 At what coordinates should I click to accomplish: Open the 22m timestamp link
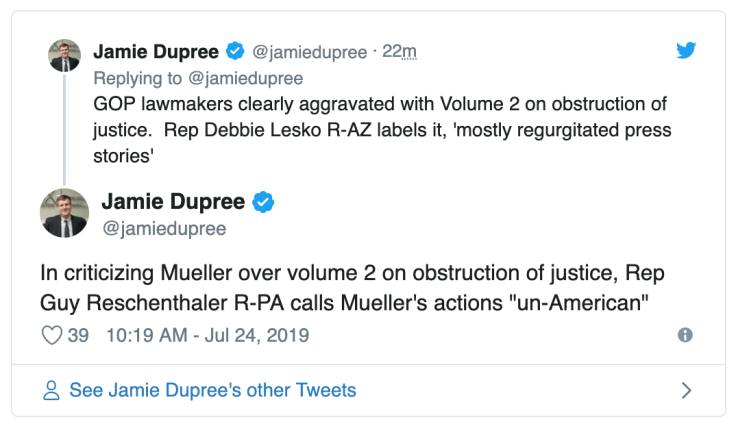coord(402,52)
